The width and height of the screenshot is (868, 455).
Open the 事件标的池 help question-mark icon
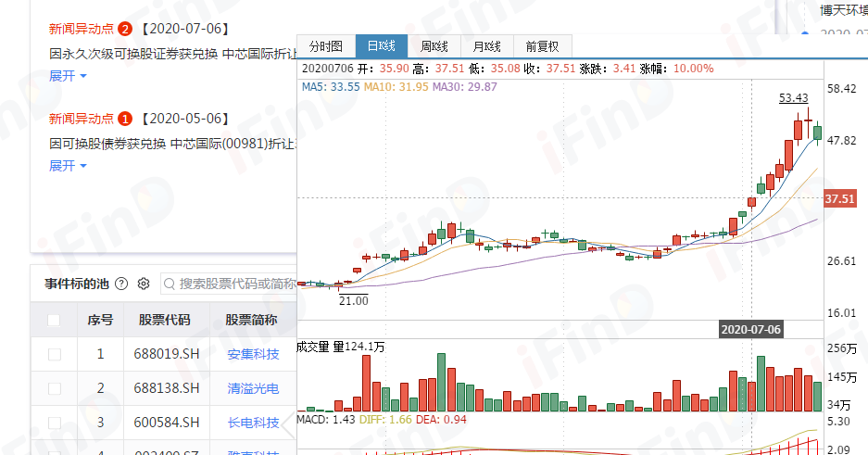coord(121,284)
